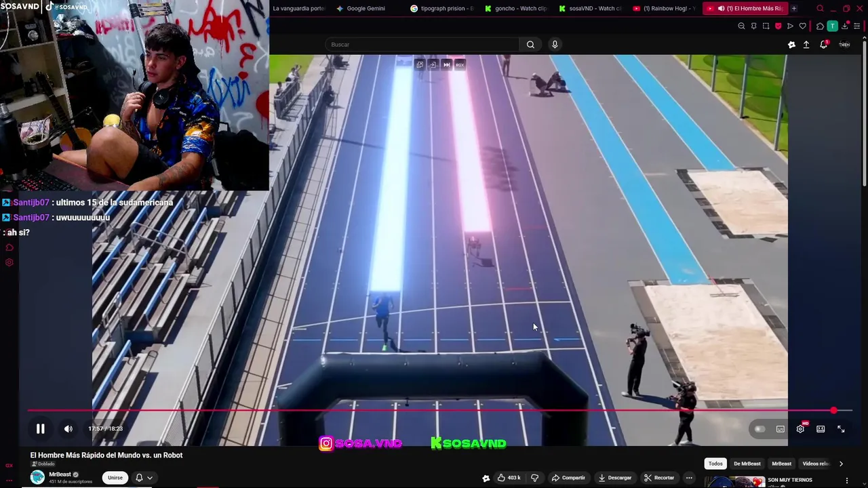Viewport: 868px width, 488px height.
Task: Take a snapshot with toolbar icon
Action: pyautogui.click(x=766, y=26)
